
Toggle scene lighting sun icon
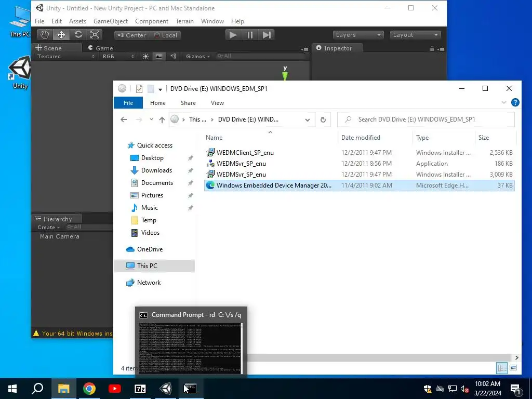tap(145, 56)
